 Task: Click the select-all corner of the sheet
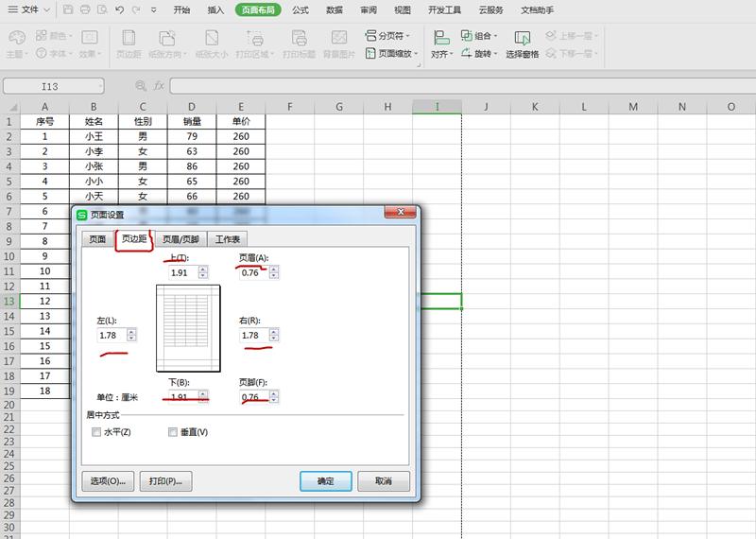click(10, 107)
